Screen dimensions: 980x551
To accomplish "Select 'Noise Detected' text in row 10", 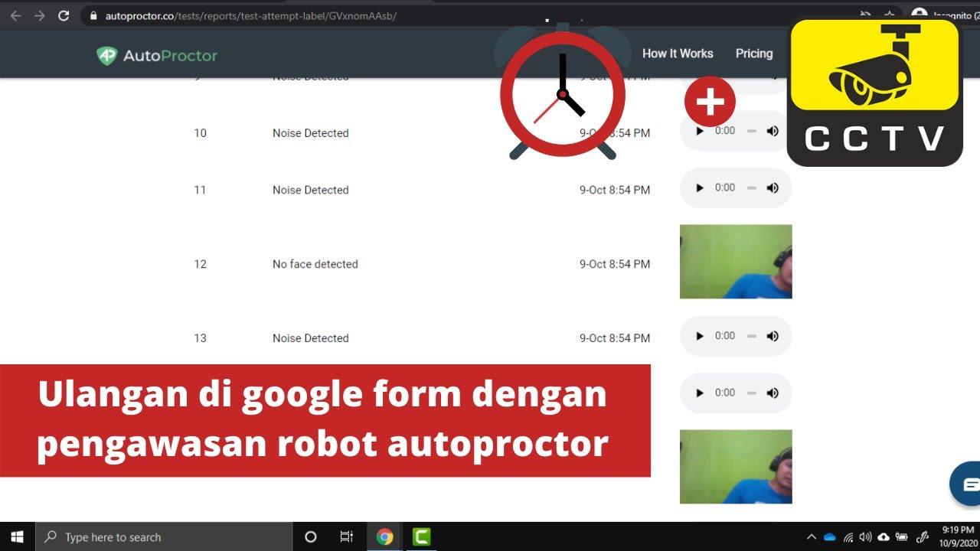I will click(x=311, y=133).
